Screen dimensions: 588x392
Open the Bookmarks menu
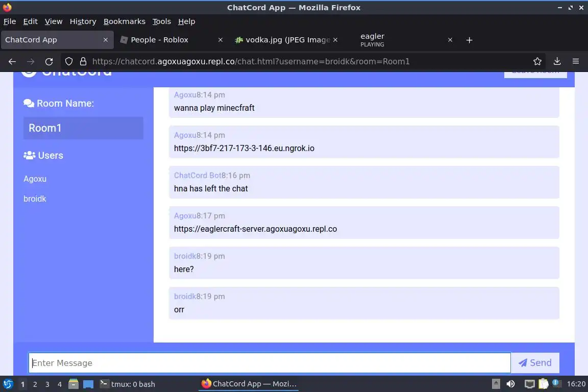point(125,21)
